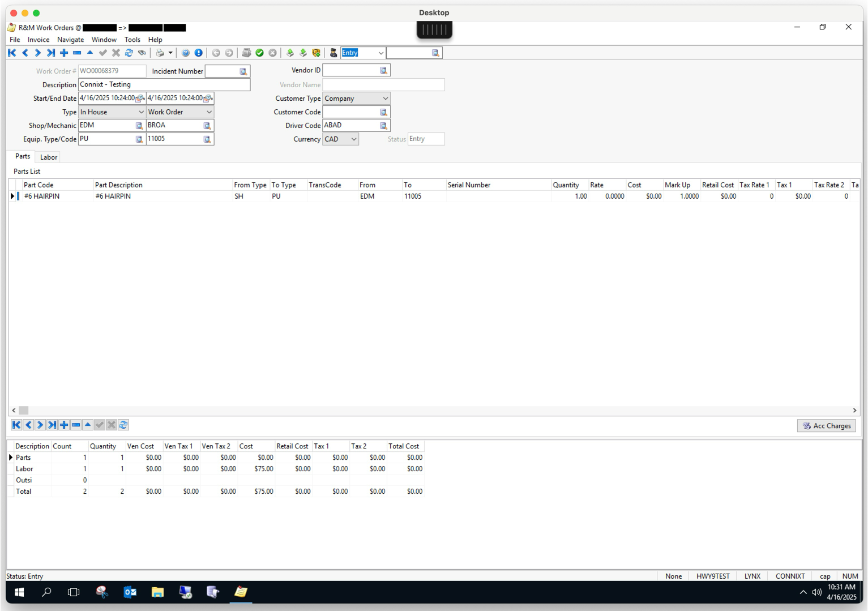Viewport: 868px width, 611px height.
Task: Delete the current record using minus icon
Action: [x=76, y=53]
